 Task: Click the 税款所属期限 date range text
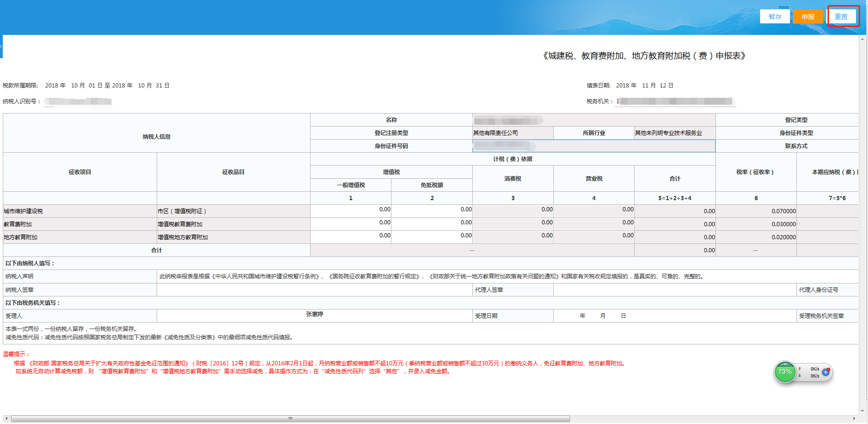[x=86, y=85]
